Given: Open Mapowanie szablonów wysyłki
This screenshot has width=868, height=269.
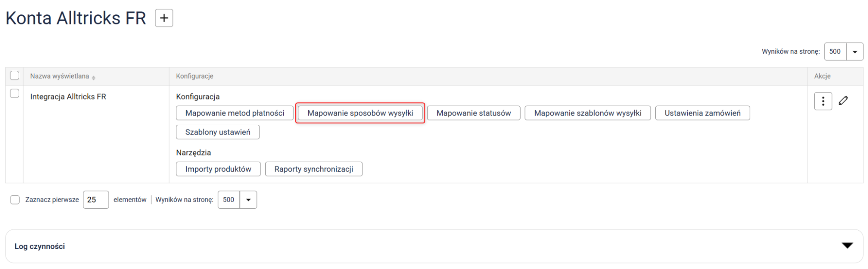Looking at the screenshot, I should point(587,113).
